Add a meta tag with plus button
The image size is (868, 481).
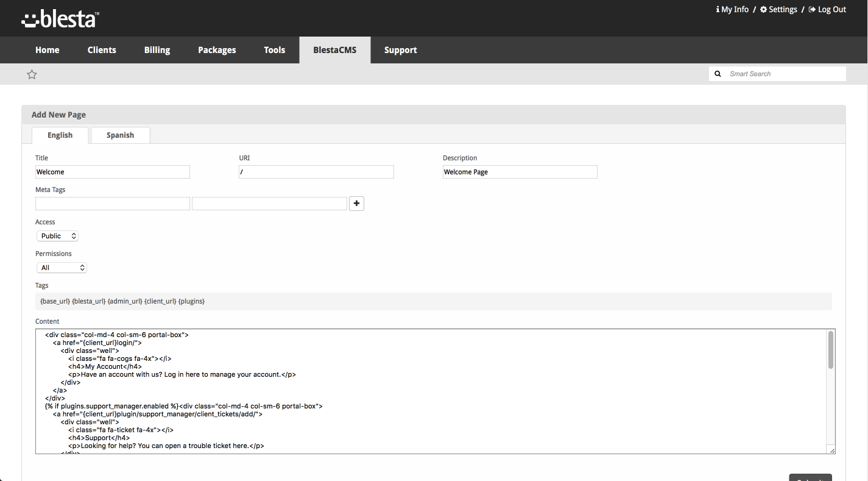(356, 204)
